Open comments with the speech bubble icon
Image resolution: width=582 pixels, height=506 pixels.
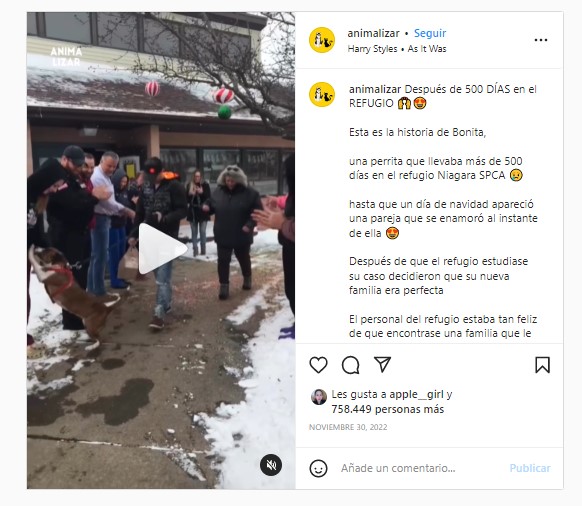[350, 365]
